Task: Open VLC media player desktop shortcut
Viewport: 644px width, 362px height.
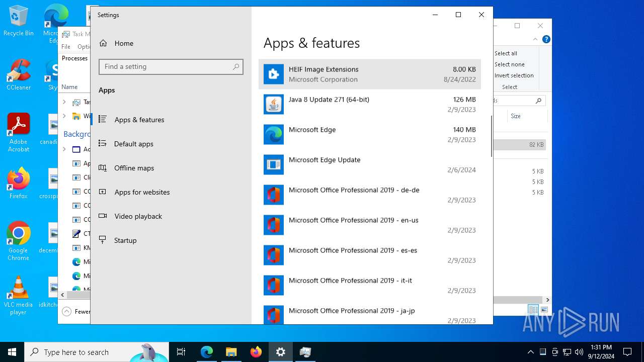Action: coord(18,296)
